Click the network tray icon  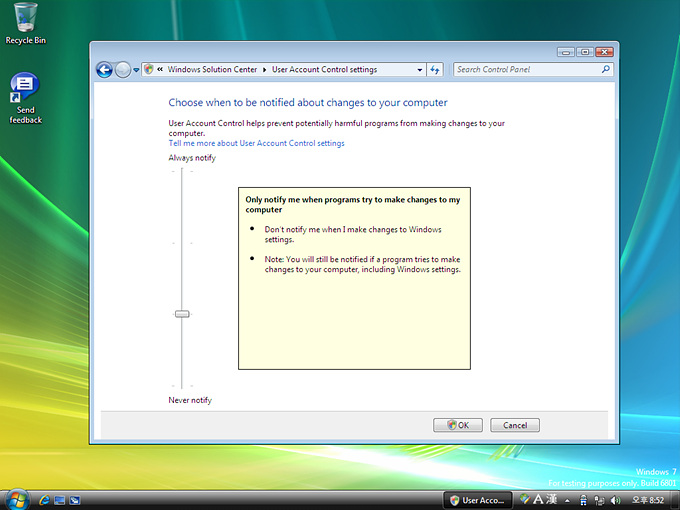(x=599, y=500)
